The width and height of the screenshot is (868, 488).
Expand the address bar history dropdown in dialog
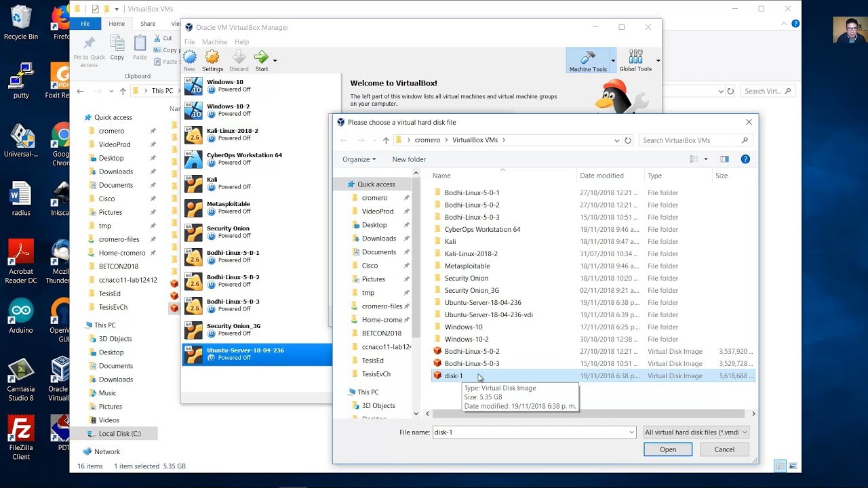616,140
